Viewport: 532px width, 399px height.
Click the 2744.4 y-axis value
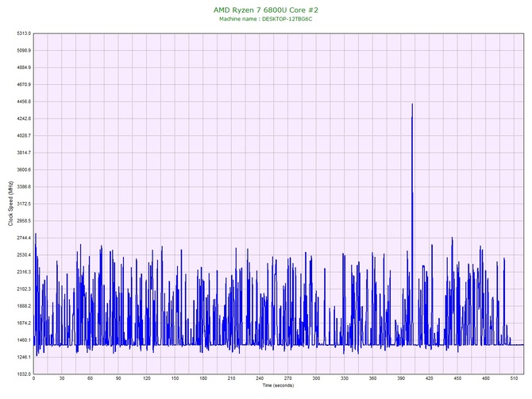[24, 238]
